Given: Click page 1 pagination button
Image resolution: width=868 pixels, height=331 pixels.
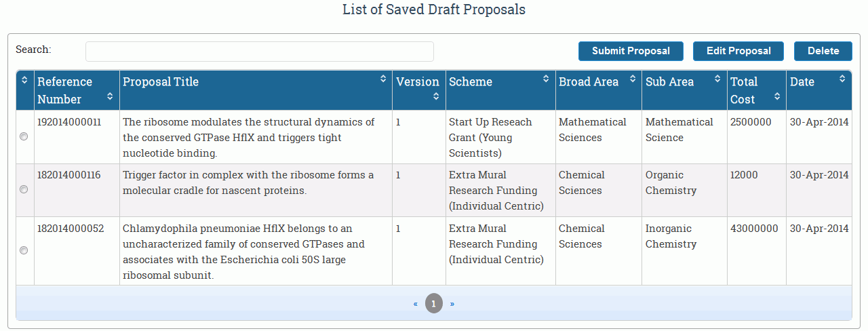Looking at the screenshot, I should coord(434,303).
